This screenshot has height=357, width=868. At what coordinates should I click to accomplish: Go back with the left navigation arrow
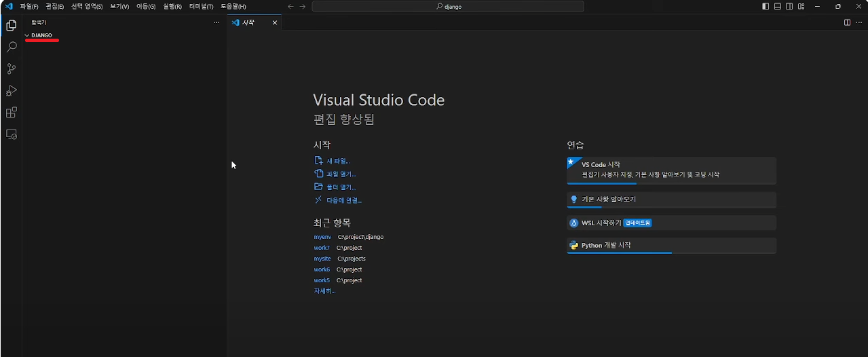(x=290, y=6)
